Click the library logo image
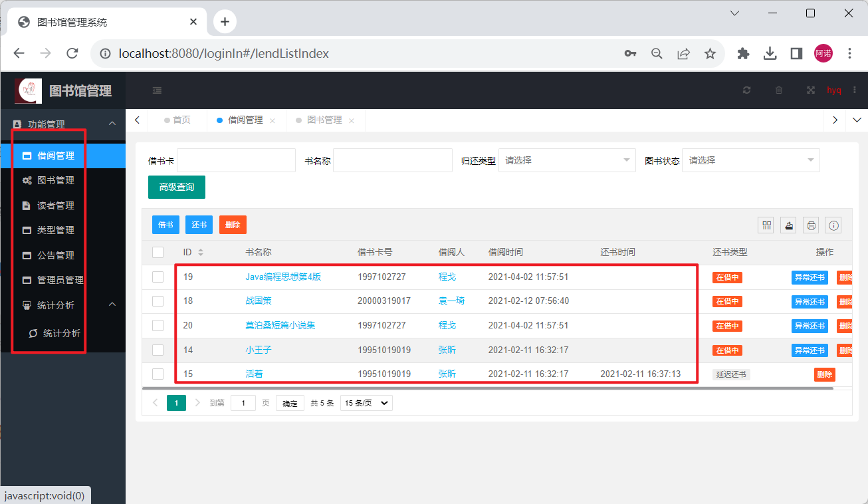The height and width of the screenshot is (504, 868). point(28,90)
